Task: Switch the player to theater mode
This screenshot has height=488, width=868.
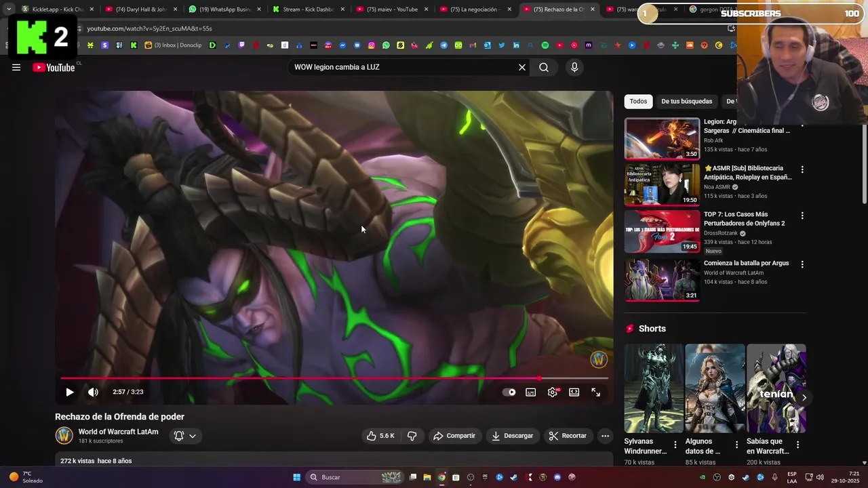Action: 574,392
